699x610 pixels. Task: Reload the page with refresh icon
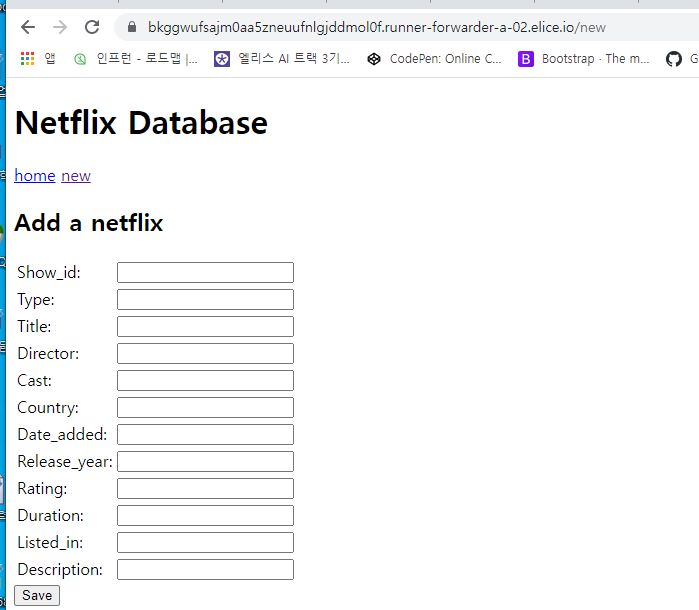92,27
